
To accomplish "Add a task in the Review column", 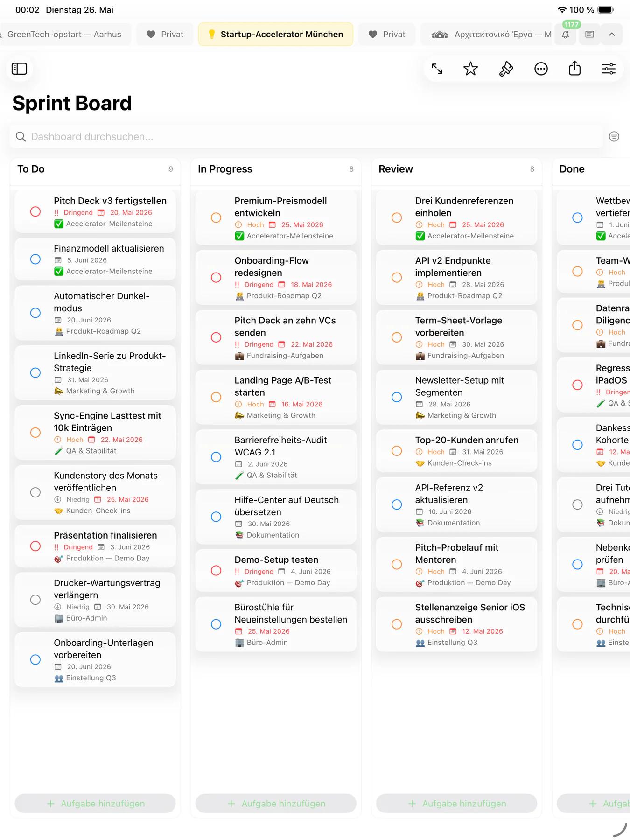I will pyautogui.click(x=456, y=803).
